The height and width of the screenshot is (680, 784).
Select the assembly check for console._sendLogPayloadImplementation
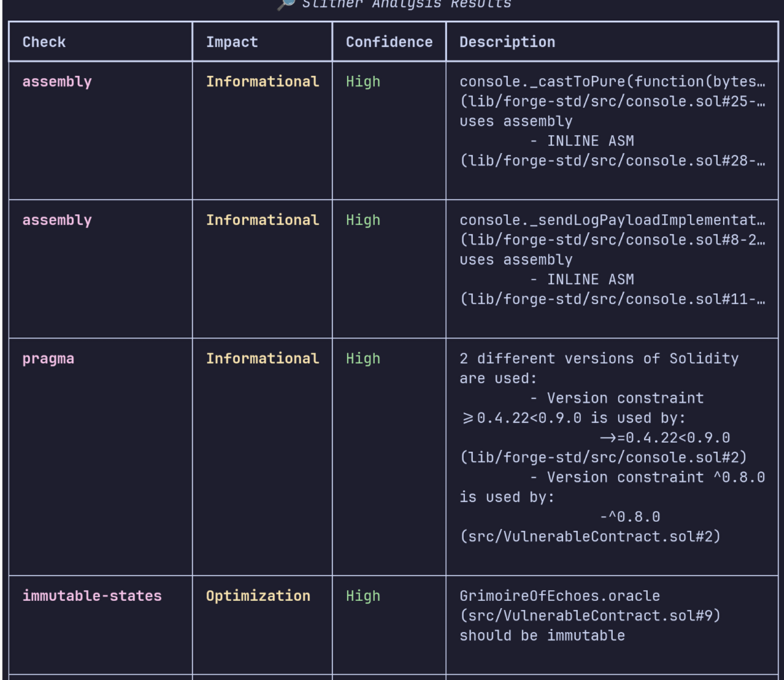pos(57,220)
